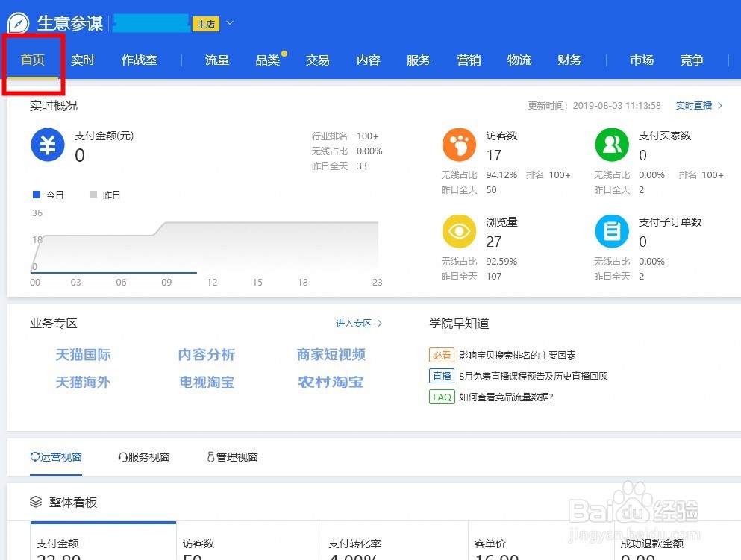Open the 作战室 tab
This screenshot has width=741, height=560.
pyautogui.click(x=139, y=60)
